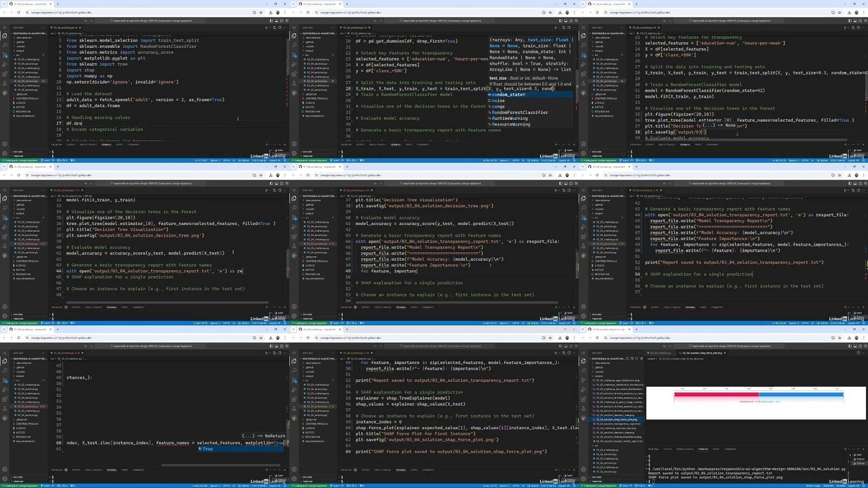
Task: Toggle secondary sidebar in the frame starting at line 32
Action: 282,183
